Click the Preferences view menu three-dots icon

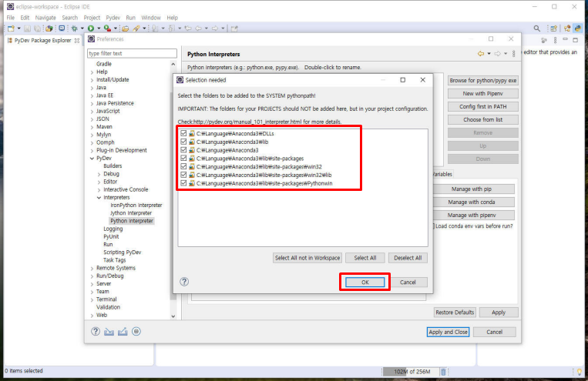(514, 54)
